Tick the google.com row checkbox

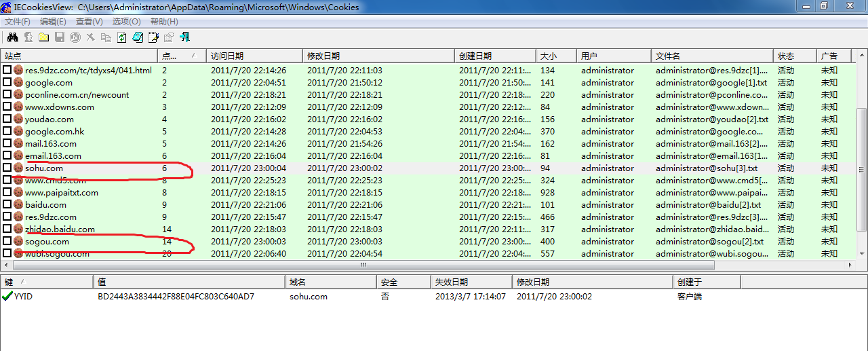coord(7,82)
